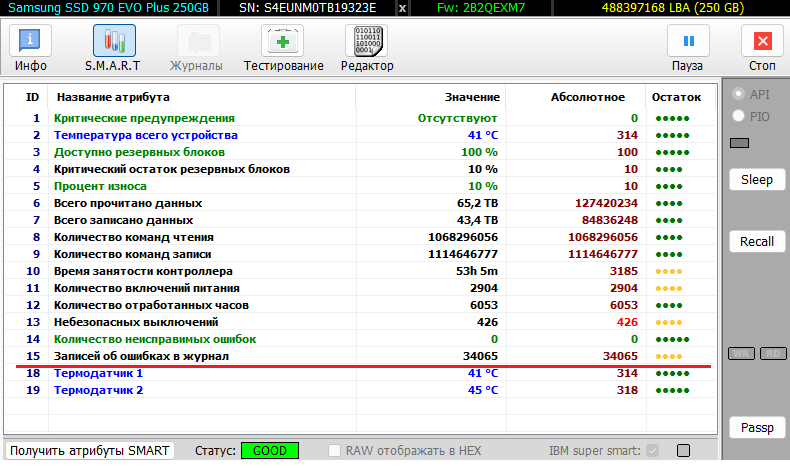
Task: Close the drive tab via x
Action: (402, 8)
